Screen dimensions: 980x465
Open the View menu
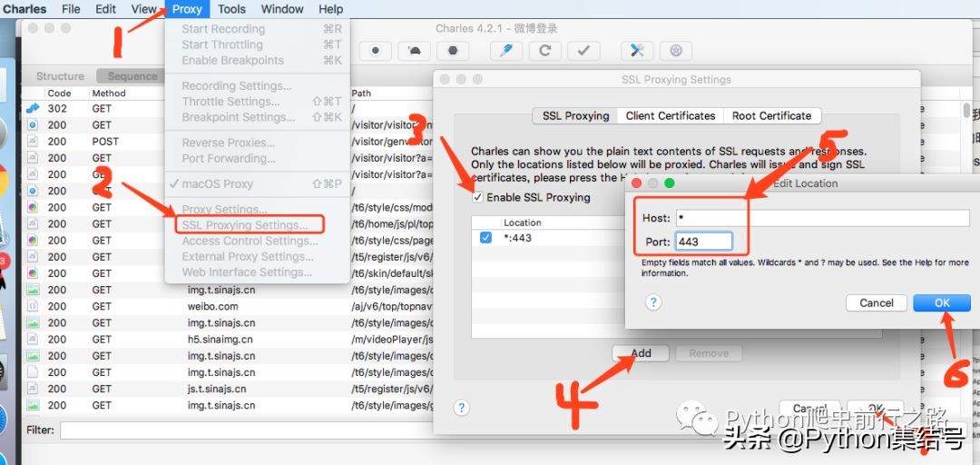[143, 9]
